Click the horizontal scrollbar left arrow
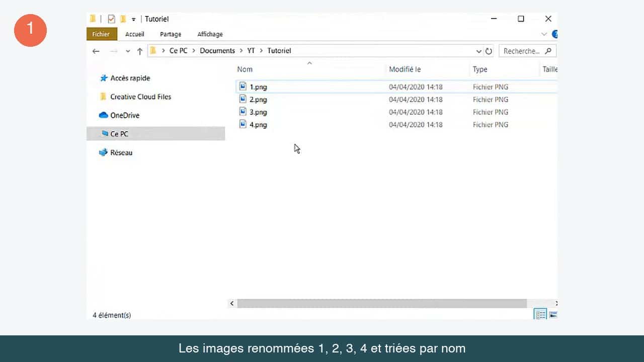This screenshot has width=644, height=362. coord(232,304)
